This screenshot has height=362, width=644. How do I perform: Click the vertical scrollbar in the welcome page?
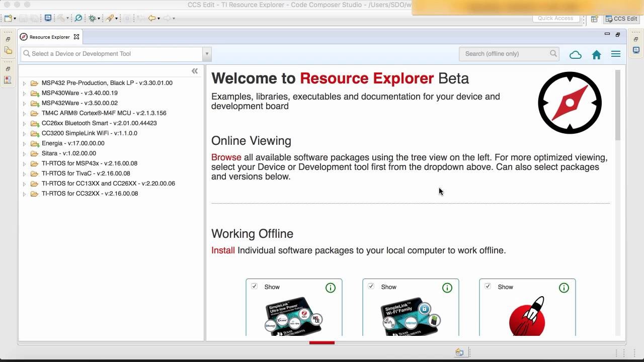[617, 105]
